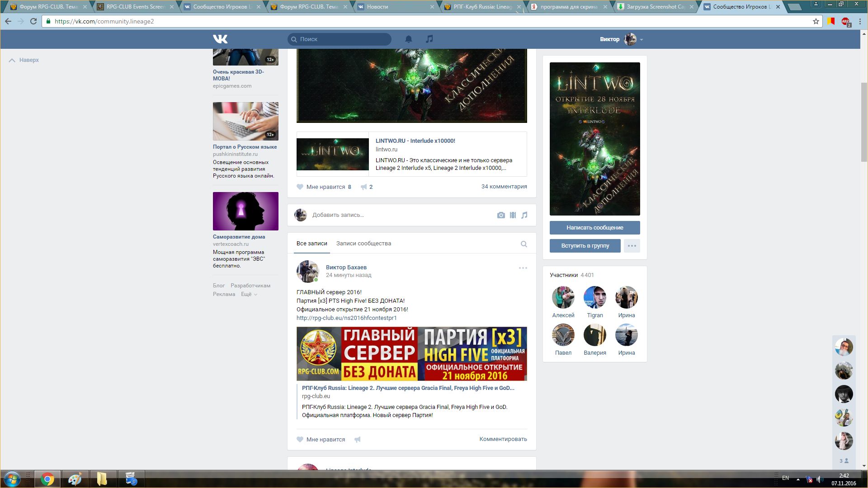Screen dimensions: 868x488
Task: Click AdBlock extension icon in toolbar
Action: 845,21
